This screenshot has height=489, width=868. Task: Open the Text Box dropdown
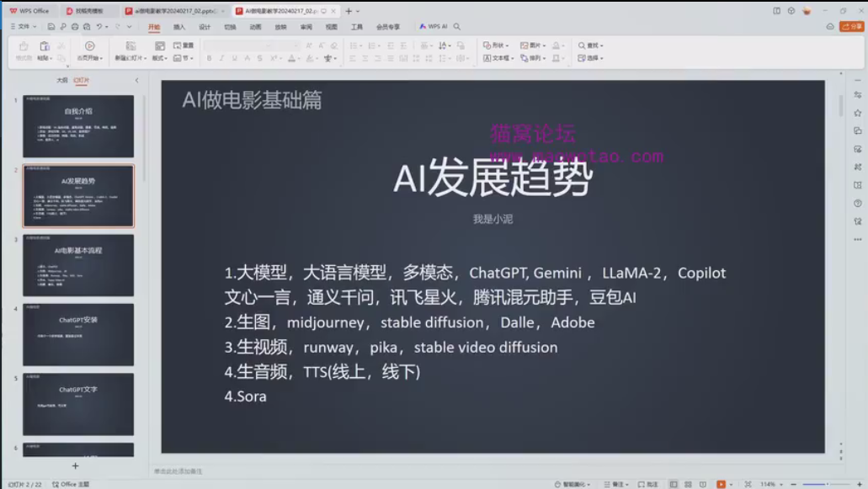(498, 58)
